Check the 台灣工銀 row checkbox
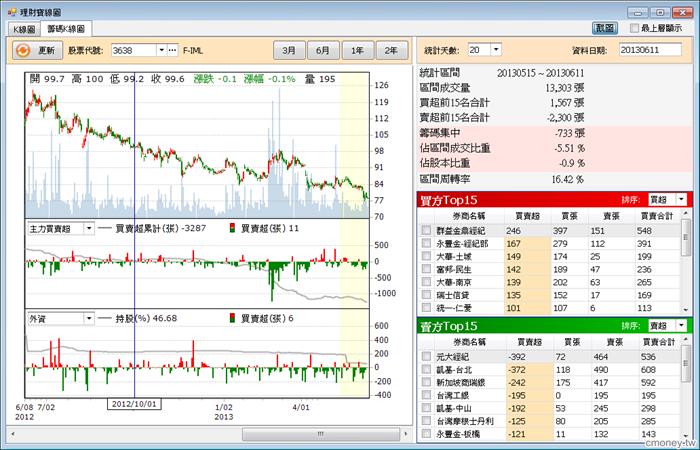 (x=426, y=396)
